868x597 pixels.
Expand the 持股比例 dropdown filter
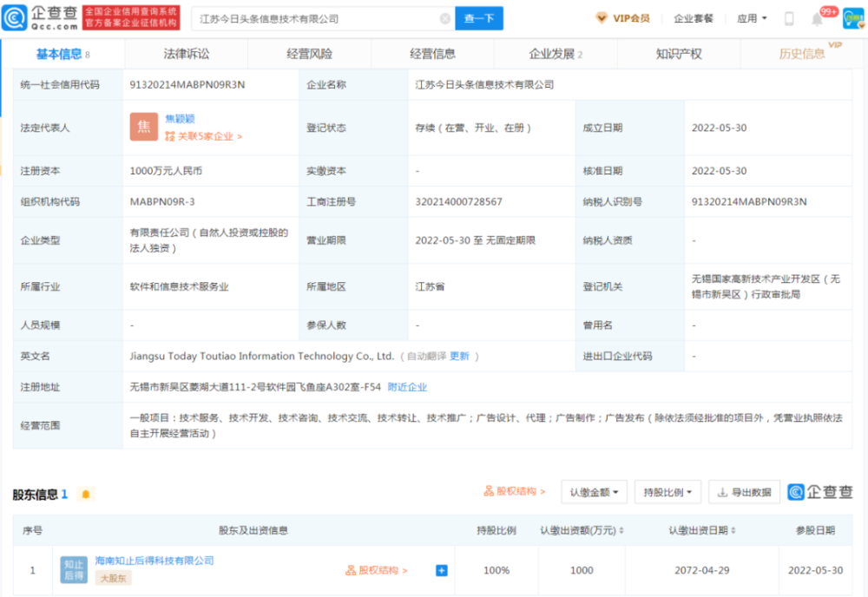[667, 492]
